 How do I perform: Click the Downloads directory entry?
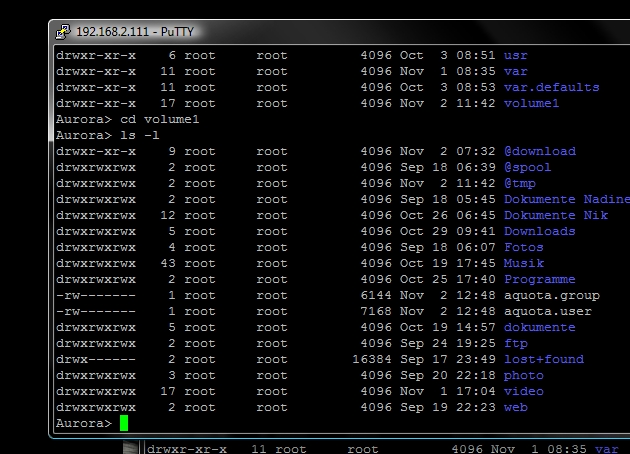pos(540,231)
